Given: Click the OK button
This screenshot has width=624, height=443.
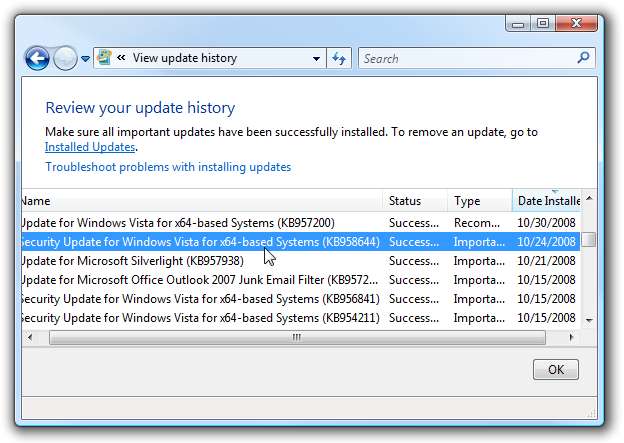Looking at the screenshot, I should pyautogui.click(x=556, y=370).
